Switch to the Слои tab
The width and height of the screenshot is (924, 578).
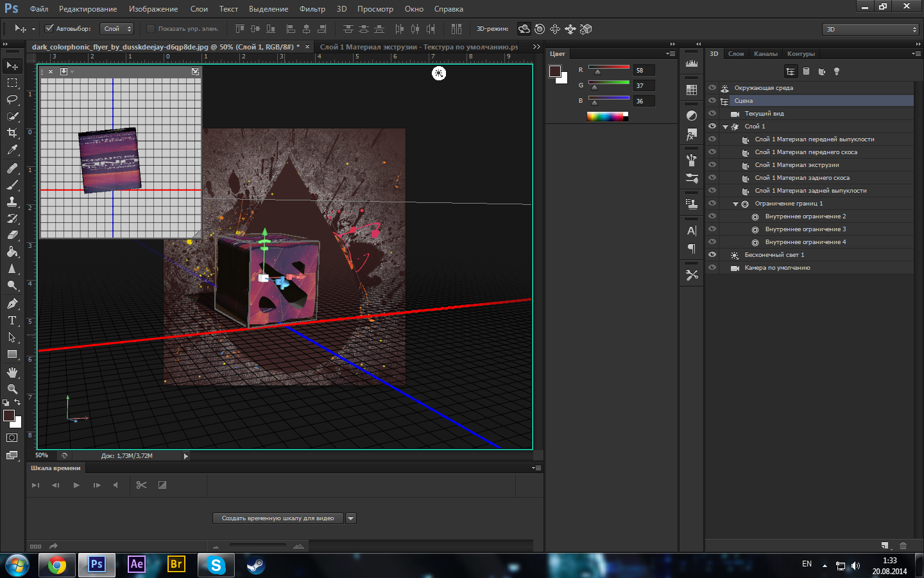tap(736, 54)
